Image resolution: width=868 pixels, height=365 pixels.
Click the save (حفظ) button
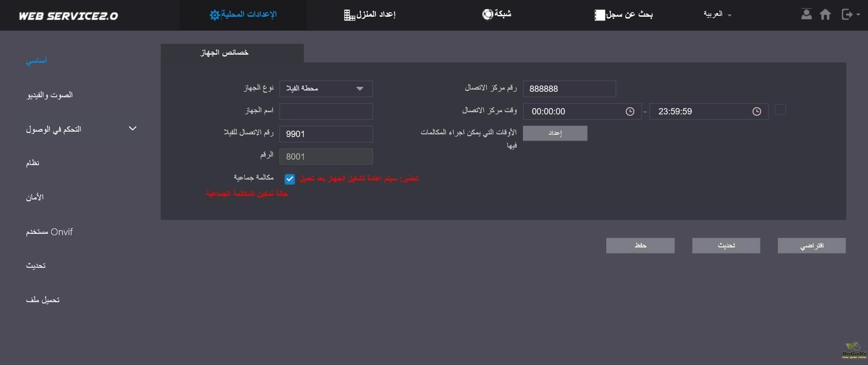(x=640, y=246)
